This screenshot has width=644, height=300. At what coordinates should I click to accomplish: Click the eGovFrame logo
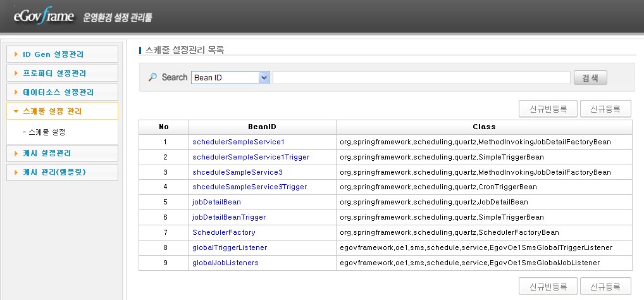[43, 16]
